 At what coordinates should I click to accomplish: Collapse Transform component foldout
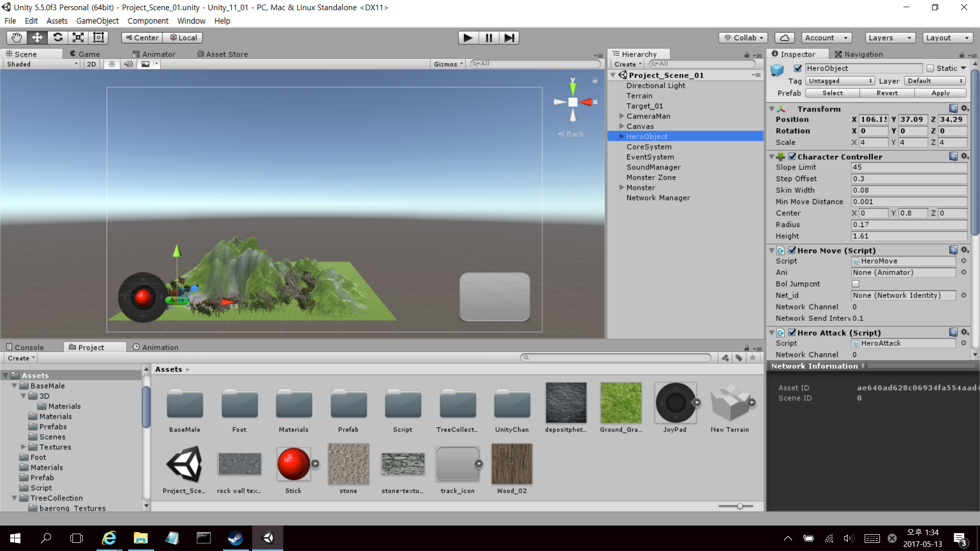pos(772,109)
